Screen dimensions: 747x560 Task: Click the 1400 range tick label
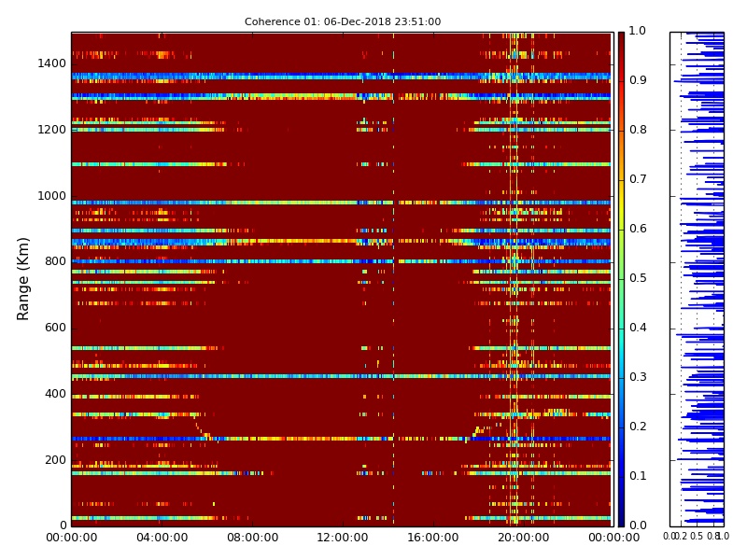[51, 63]
